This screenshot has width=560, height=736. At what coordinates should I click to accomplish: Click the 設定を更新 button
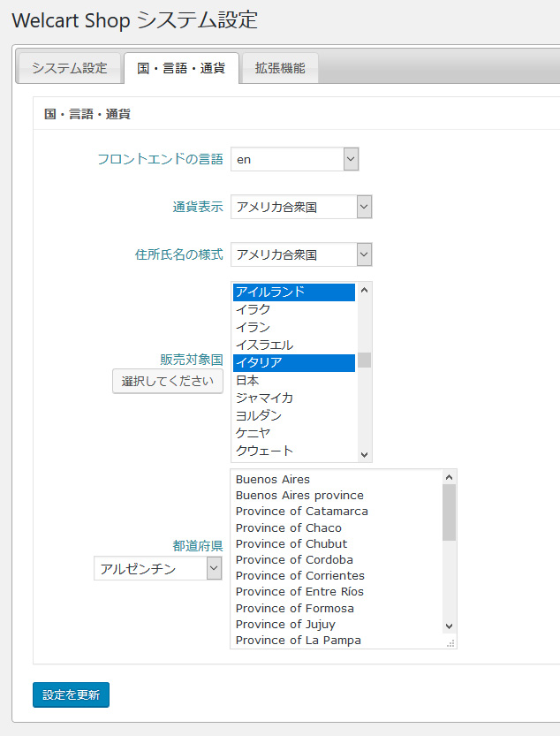tap(71, 694)
